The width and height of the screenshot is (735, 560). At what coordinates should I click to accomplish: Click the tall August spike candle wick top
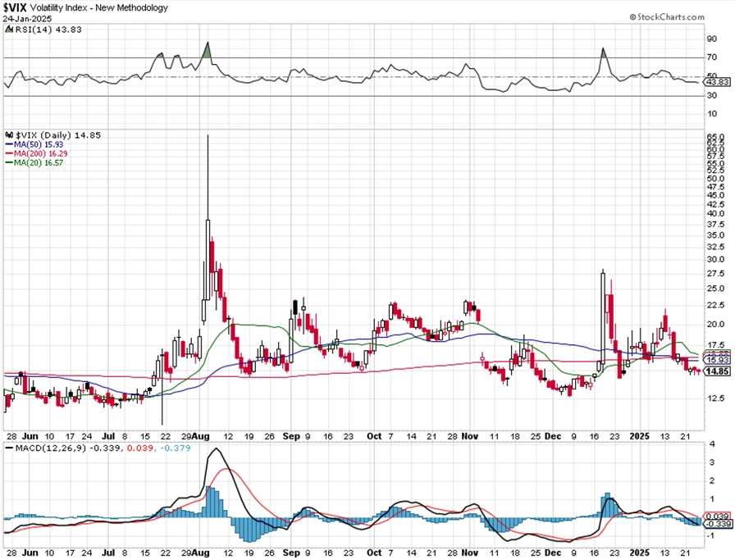(x=208, y=136)
